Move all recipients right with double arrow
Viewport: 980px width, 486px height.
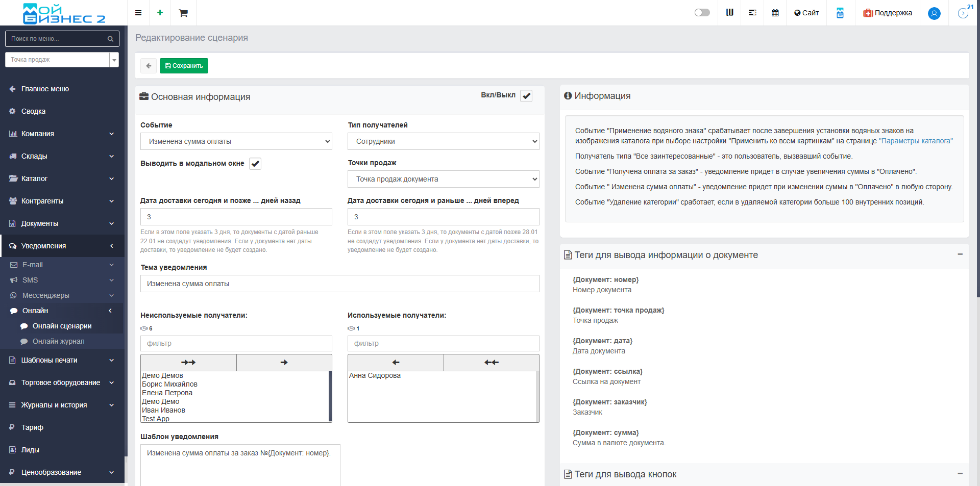pos(188,363)
